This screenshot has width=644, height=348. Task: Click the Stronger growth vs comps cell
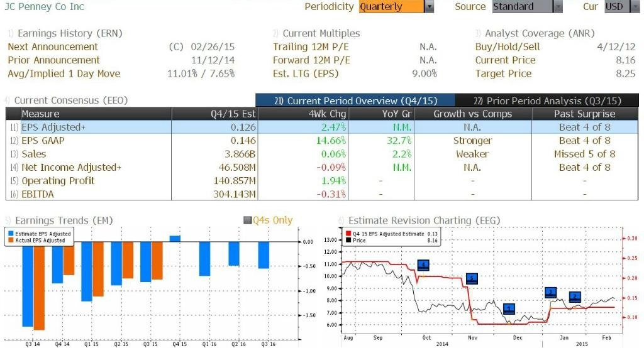473,140
